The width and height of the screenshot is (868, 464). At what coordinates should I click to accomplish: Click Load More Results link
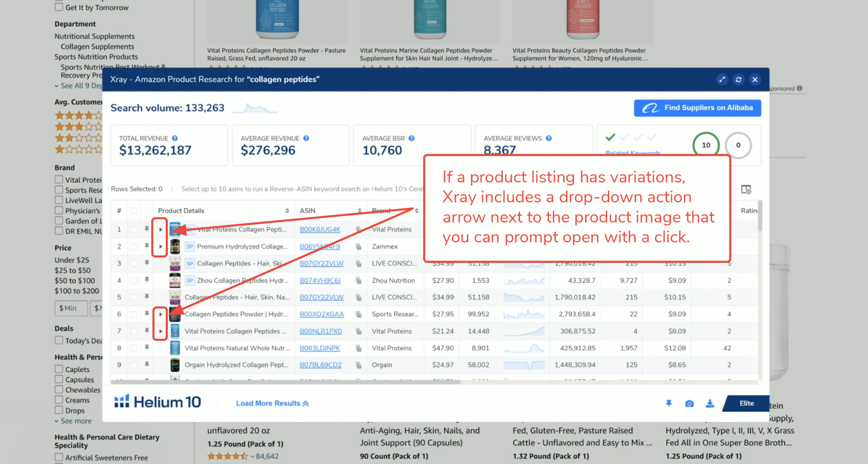click(272, 403)
